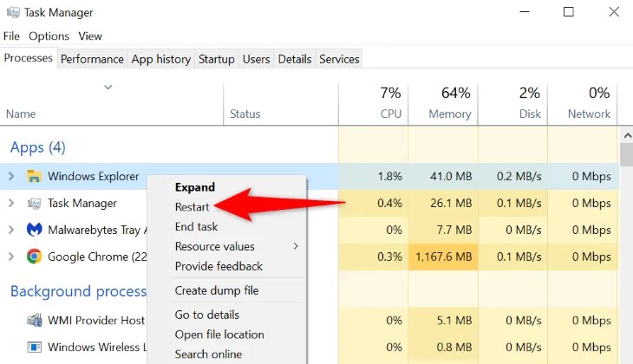This screenshot has height=364, width=633.
Task: Click the Malwarebytes Tray icon
Action: pyautogui.click(x=35, y=230)
